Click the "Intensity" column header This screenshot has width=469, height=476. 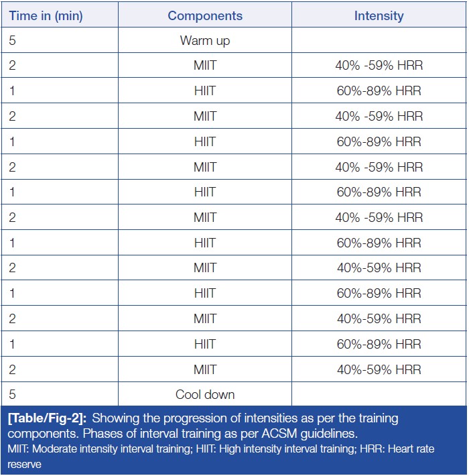pyautogui.click(x=379, y=15)
